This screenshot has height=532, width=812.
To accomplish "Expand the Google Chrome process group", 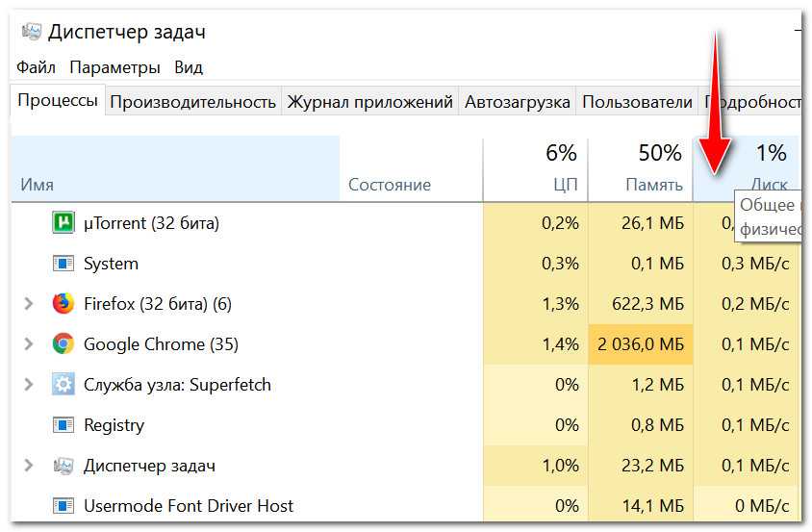I will 29,344.
